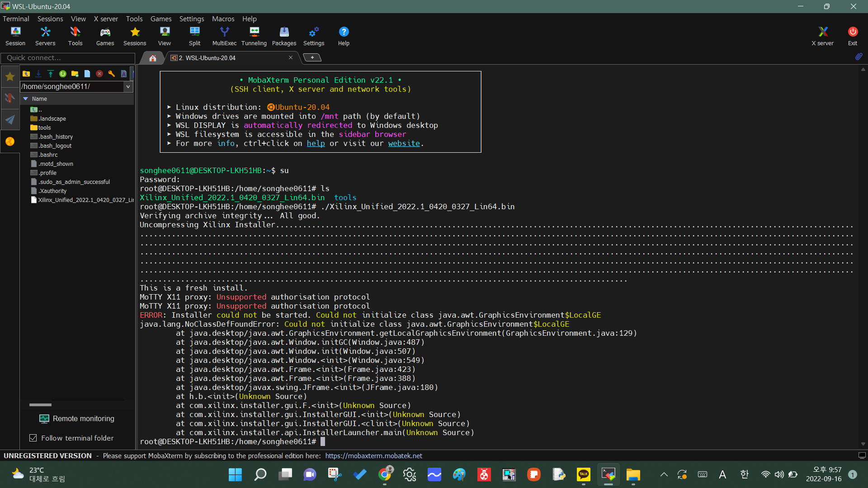Screen dimensions: 868x488
Task: Open the path dropdown for /home/songhee0611/
Action: point(128,87)
